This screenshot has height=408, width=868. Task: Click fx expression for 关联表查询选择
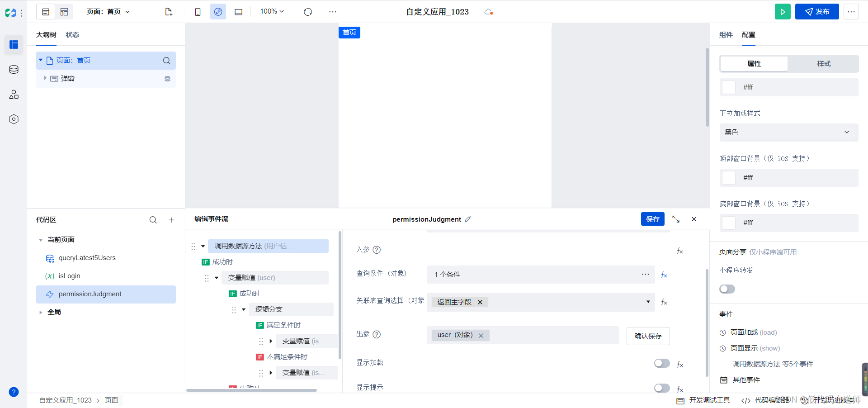coord(664,302)
